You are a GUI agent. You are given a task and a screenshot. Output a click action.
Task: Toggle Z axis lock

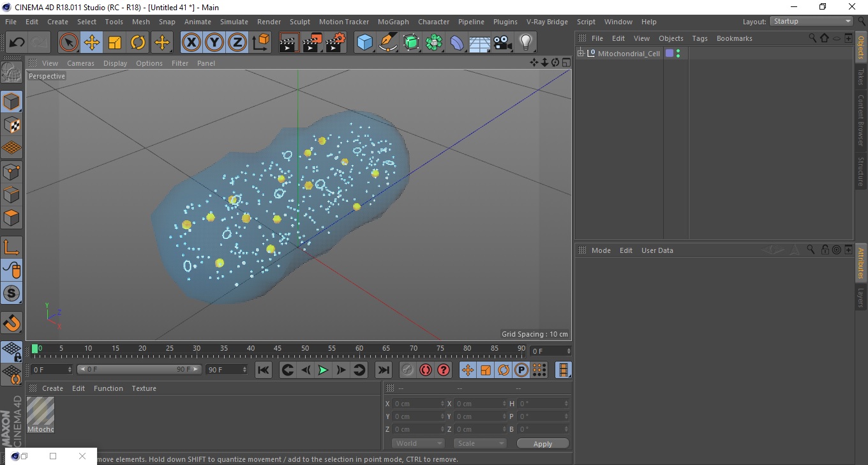[x=237, y=43]
